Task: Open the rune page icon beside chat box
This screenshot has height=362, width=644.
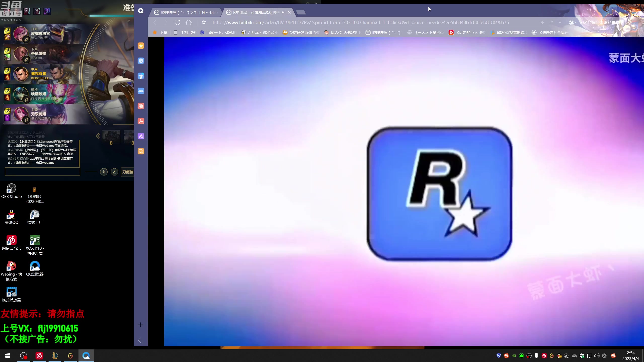Action: 104,172
